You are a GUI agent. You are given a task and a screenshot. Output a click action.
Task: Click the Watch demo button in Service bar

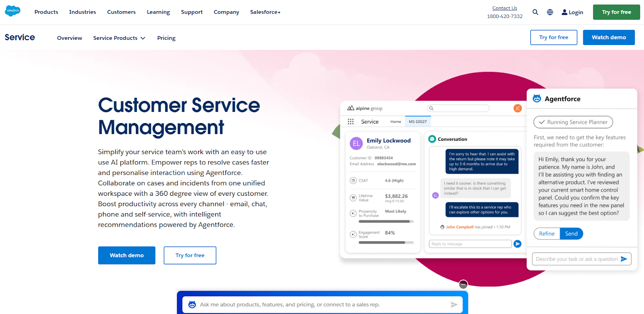609,37
